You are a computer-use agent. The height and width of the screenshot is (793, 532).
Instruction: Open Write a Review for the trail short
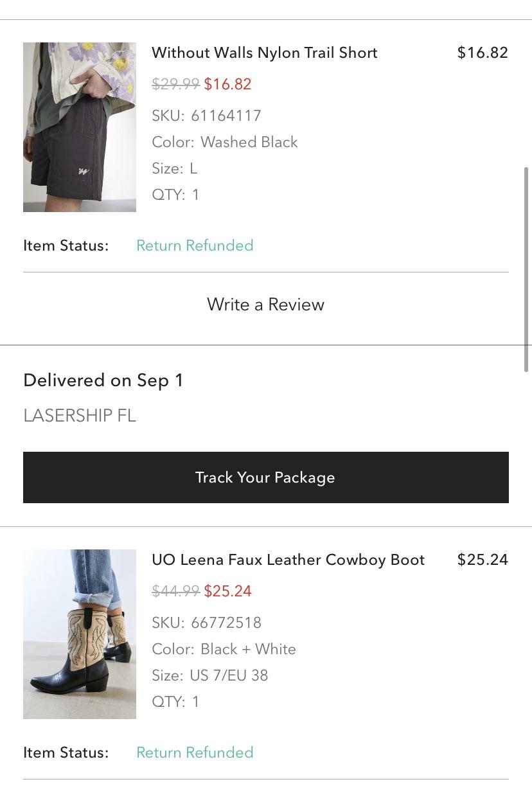click(x=265, y=305)
